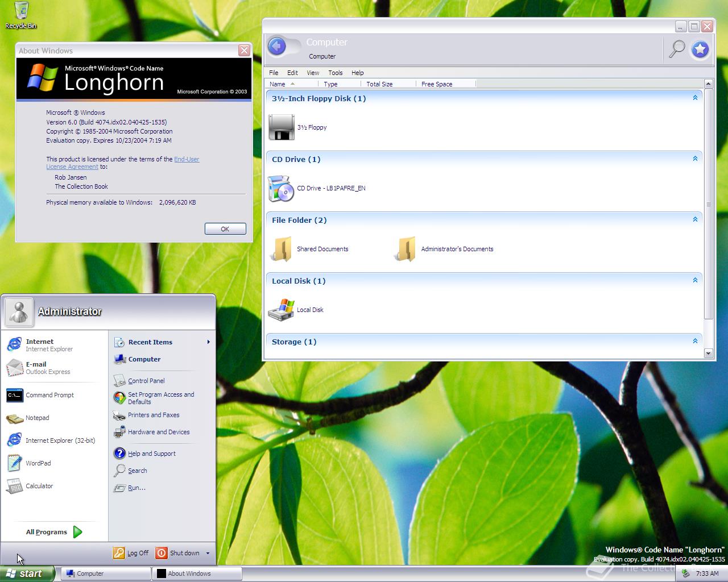Image resolution: width=728 pixels, height=582 pixels.
Task: Open the Run... dialog
Action: [162, 488]
